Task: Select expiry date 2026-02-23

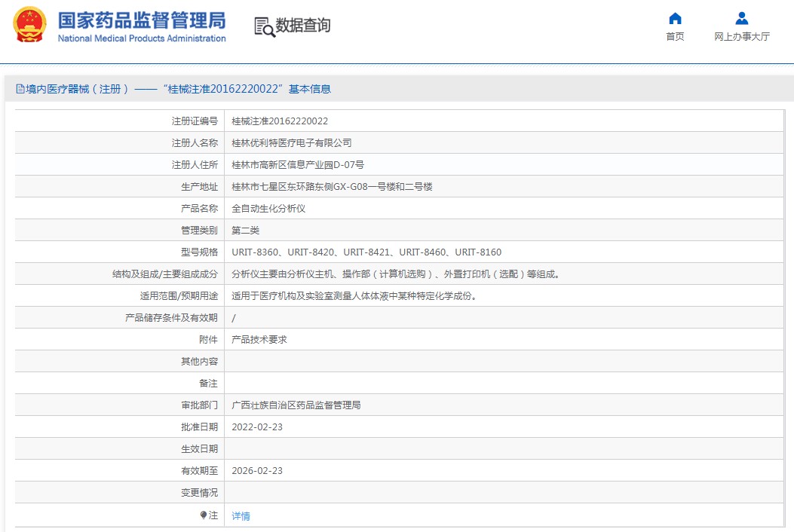Action: tap(257, 471)
